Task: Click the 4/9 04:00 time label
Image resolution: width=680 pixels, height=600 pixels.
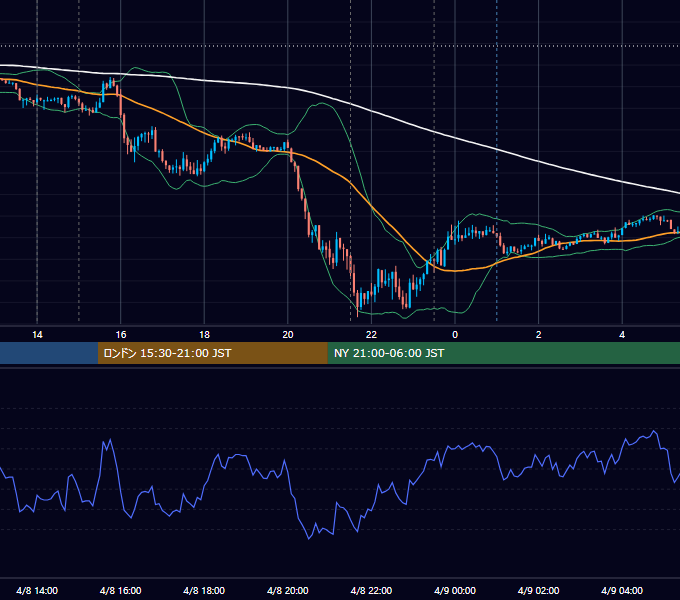Action: [622, 590]
